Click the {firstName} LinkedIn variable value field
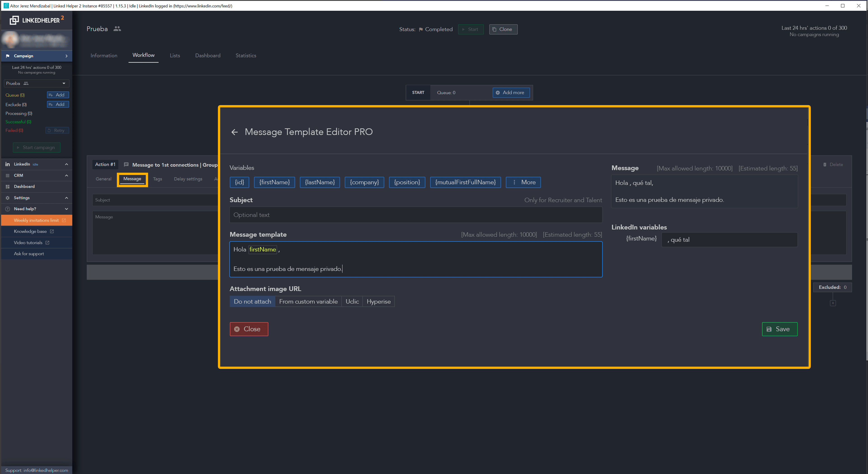 point(729,240)
